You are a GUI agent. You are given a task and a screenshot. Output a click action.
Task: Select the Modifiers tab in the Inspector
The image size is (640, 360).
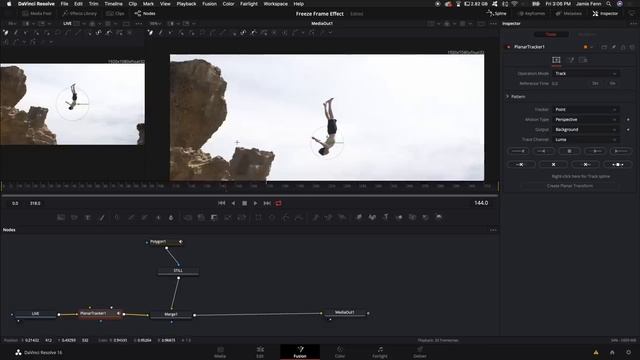587,34
